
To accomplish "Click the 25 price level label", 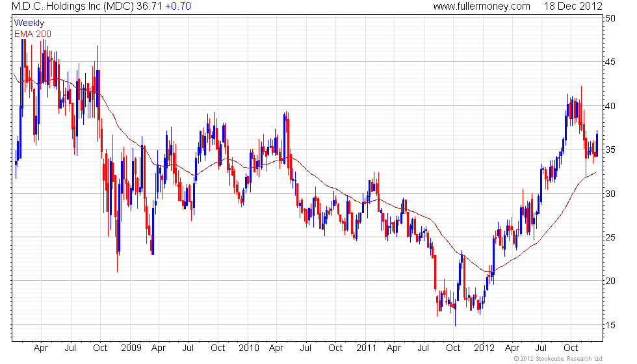I will click(x=610, y=237).
